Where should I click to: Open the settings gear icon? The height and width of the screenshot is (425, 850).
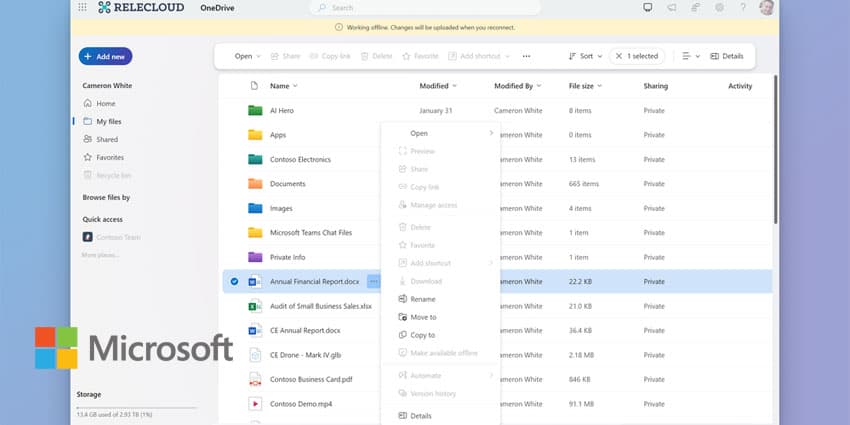click(719, 7)
